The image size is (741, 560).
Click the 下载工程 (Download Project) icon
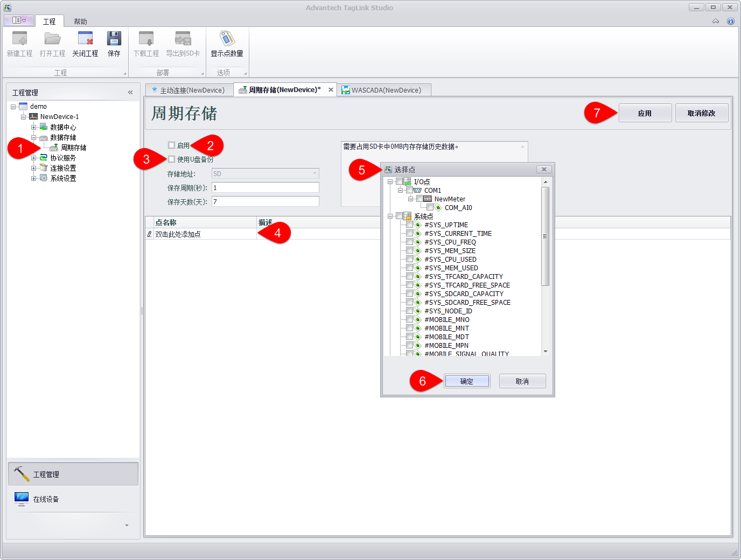point(146,39)
